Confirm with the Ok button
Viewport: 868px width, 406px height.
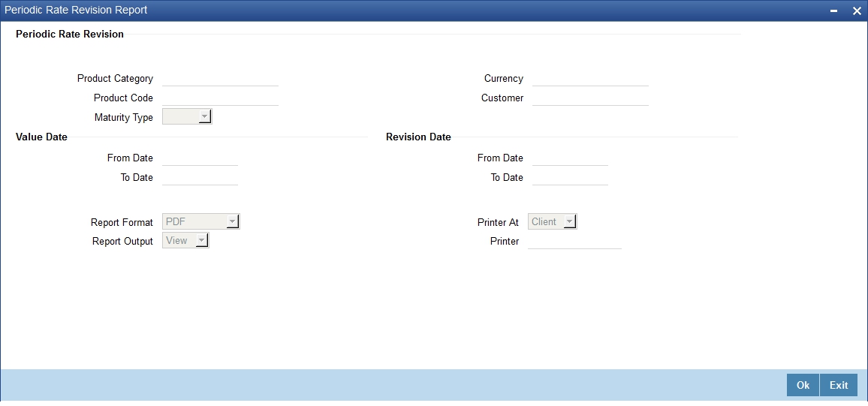point(803,385)
